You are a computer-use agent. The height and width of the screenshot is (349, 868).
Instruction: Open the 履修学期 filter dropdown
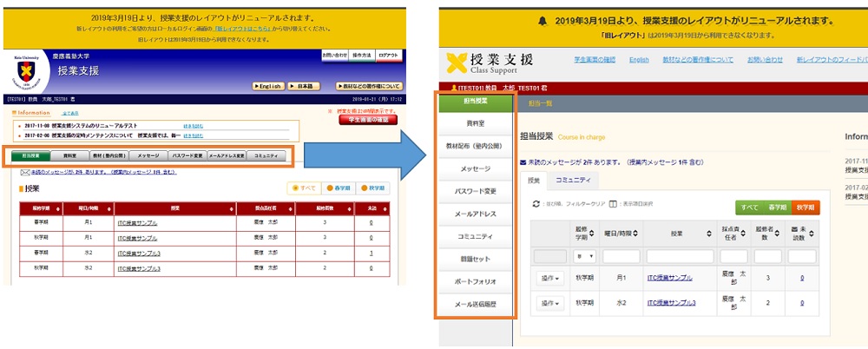point(583,257)
